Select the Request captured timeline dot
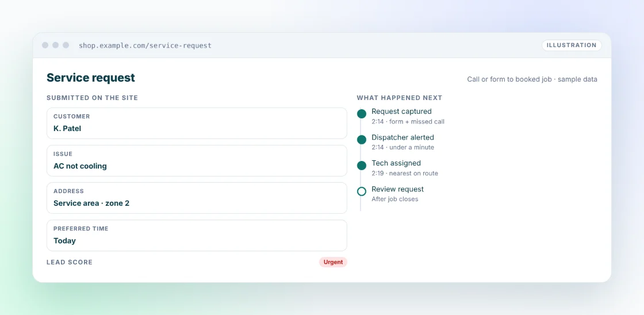This screenshot has width=644, height=315. tap(362, 114)
